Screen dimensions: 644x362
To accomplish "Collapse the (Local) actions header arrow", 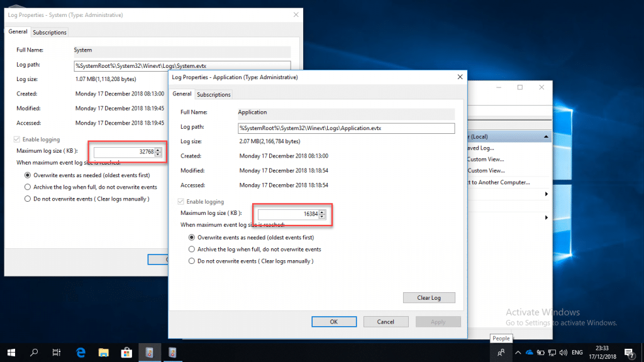I will click(546, 136).
